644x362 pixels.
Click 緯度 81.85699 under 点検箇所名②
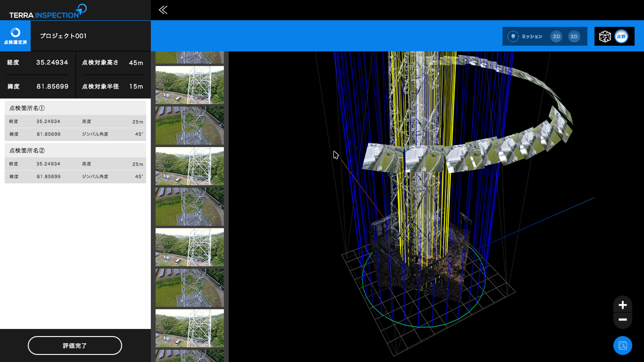click(x=48, y=177)
